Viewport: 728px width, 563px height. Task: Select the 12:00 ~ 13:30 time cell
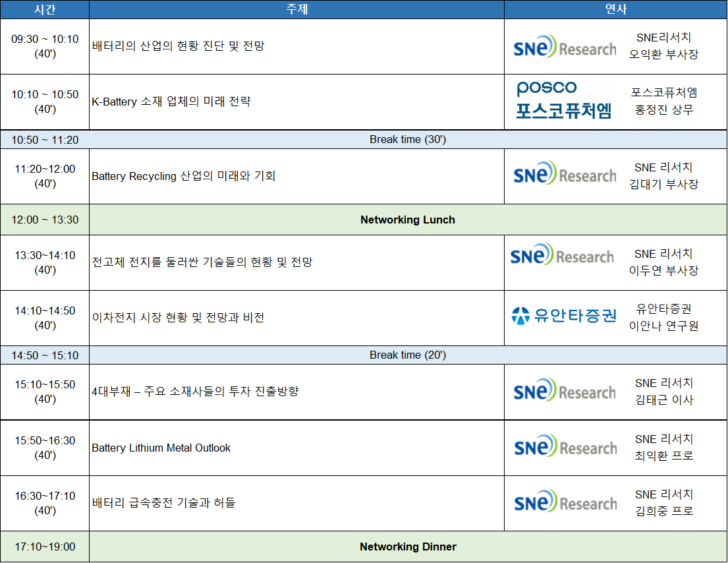[x=45, y=220]
